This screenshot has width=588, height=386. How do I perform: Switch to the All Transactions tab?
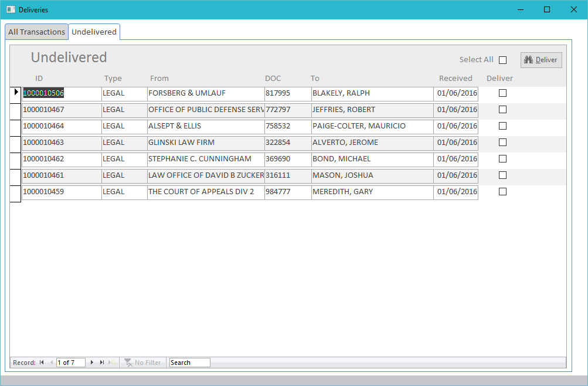(36, 32)
